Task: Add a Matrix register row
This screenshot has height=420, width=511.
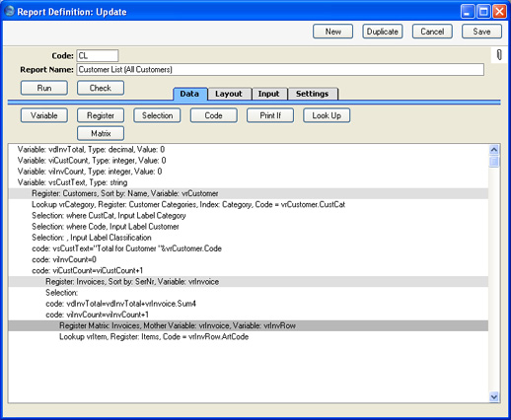Action: click(x=101, y=133)
